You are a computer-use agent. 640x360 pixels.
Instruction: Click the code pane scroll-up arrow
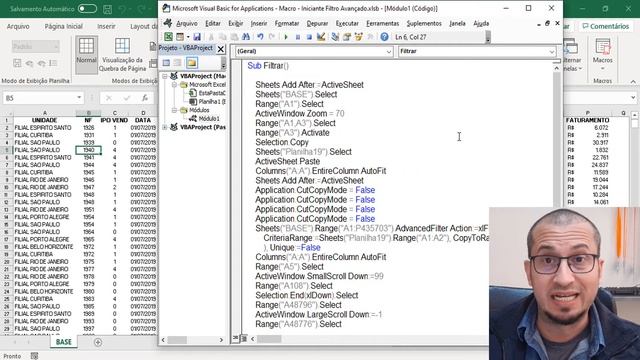pos(557,69)
